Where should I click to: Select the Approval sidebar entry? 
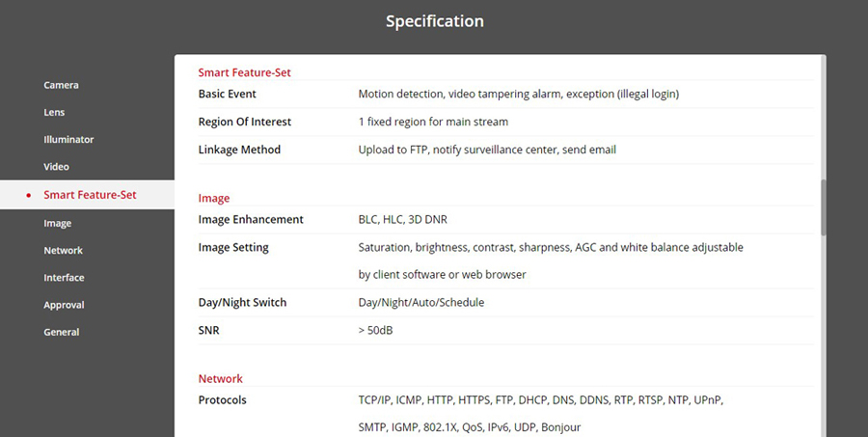pos(64,305)
